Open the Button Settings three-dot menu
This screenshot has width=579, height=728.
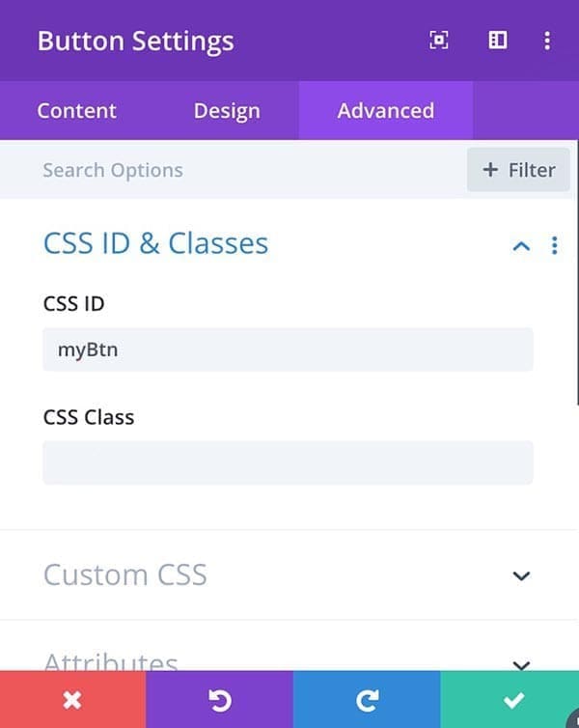pos(547,41)
